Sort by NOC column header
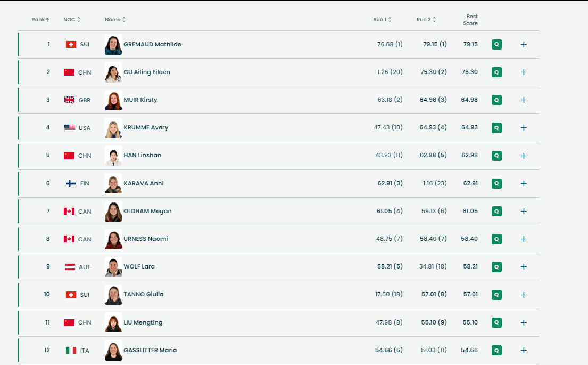Screen dimensions: 588x365 tap(72, 20)
